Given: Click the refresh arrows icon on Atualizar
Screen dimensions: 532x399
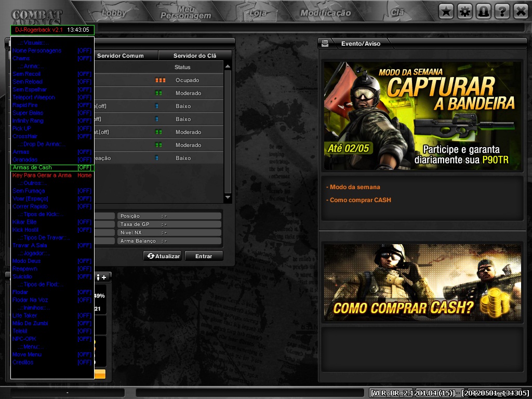Looking at the screenshot, I should click(151, 256).
